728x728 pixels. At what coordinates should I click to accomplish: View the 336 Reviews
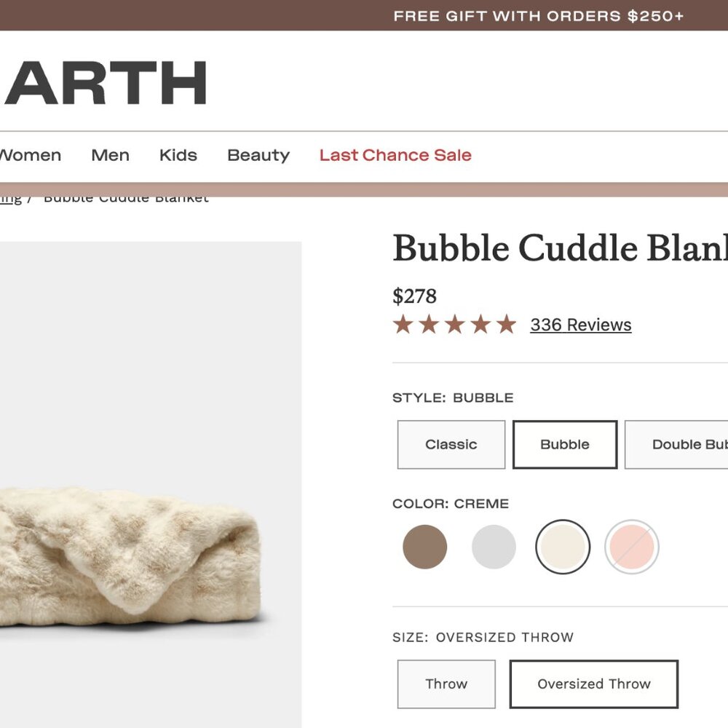(x=580, y=325)
